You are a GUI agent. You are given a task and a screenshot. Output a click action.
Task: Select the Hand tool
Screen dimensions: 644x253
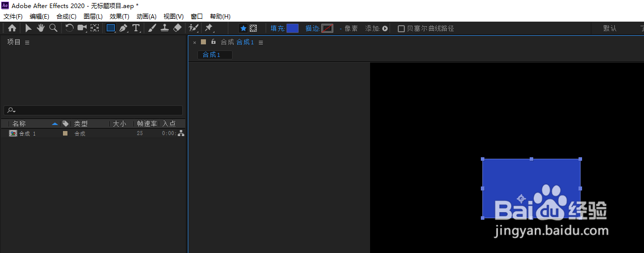(40, 28)
